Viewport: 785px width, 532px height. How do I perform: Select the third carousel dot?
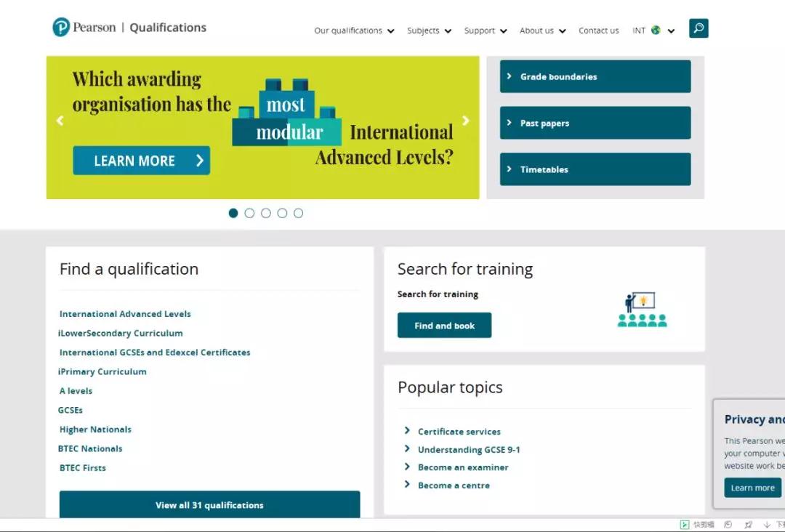[266, 213]
